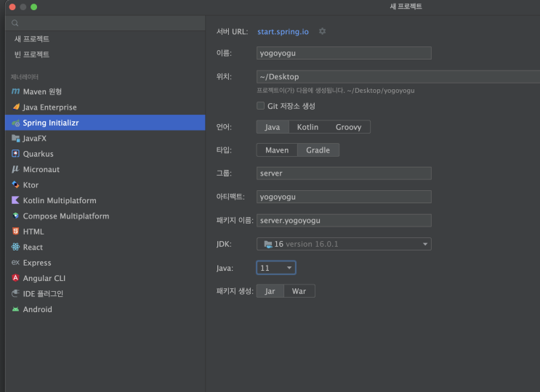Select Micronaut generator label

[x=41, y=169]
